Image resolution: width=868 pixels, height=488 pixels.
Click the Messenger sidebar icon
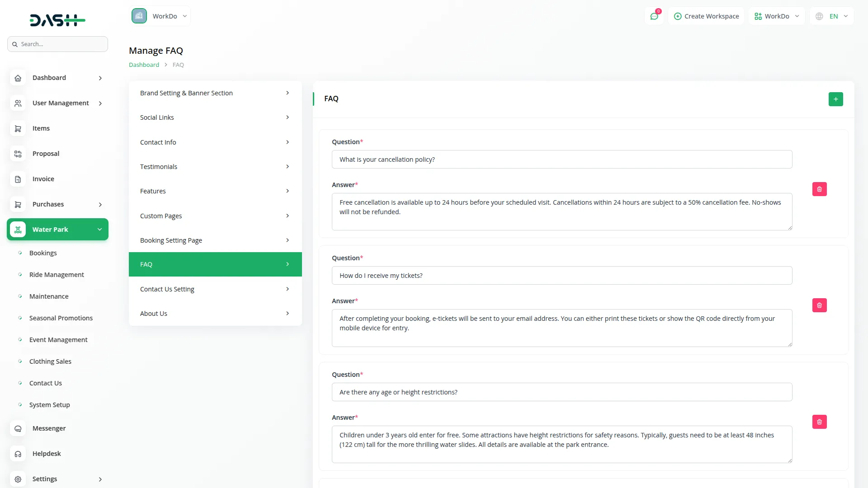tap(18, 428)
